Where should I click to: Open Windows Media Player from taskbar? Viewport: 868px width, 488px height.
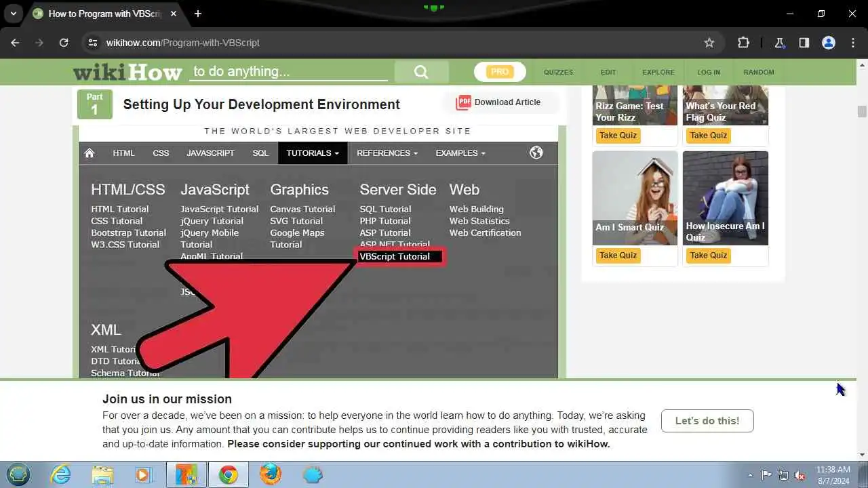pos(143,474)
